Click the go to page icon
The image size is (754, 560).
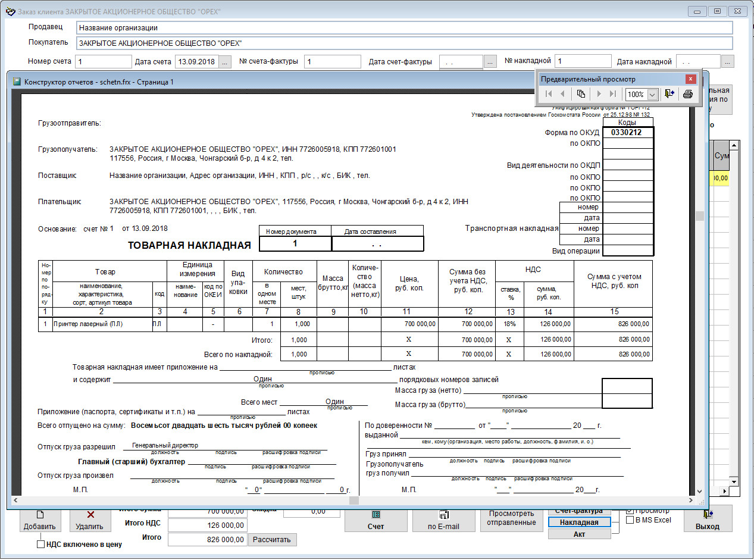(581, 94)
